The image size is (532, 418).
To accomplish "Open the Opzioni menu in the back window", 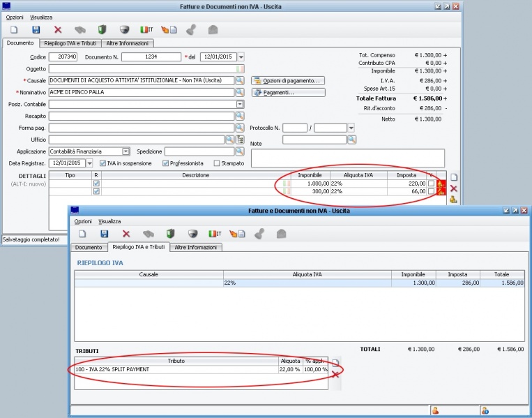I will [x=15, y=17].
